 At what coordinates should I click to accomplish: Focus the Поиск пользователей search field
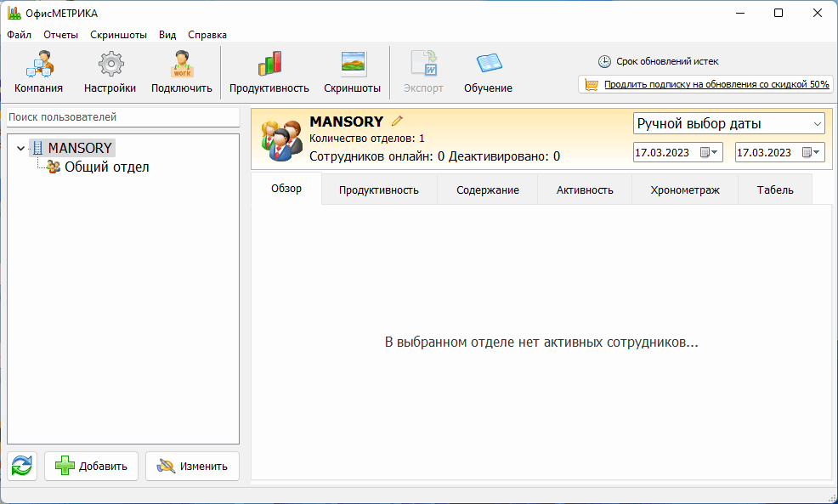(123, 117)
